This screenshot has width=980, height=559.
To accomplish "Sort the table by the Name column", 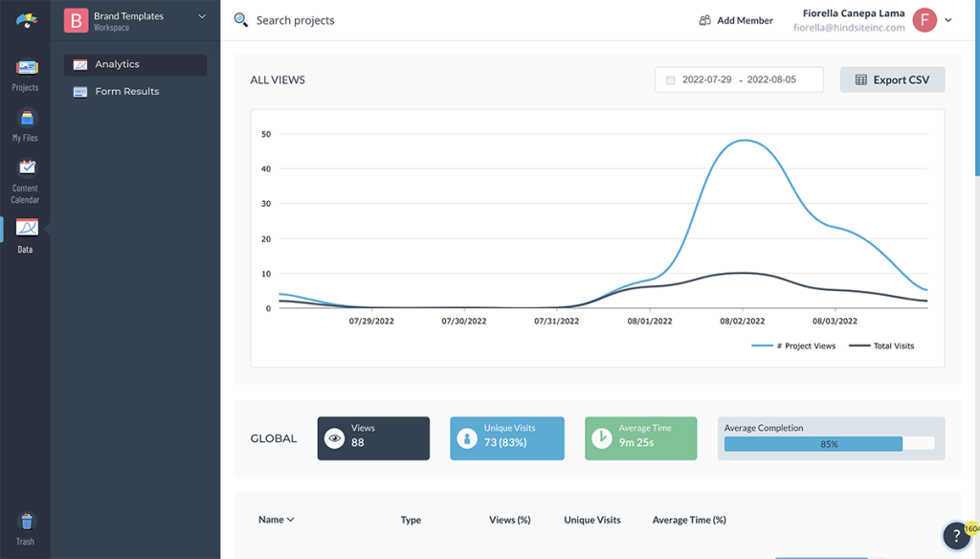I will pos(275,520).
